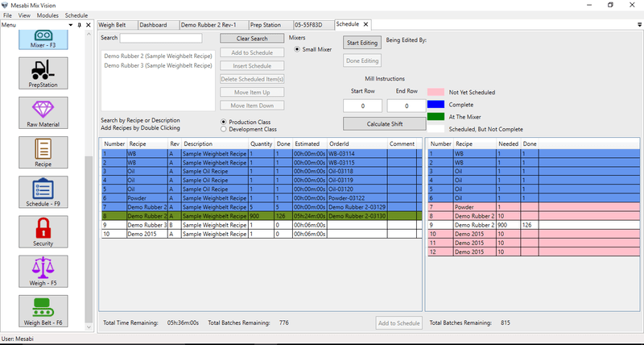
Task: Select Demo Rubber 2 in search results
Action: click(x=158, y=56)
